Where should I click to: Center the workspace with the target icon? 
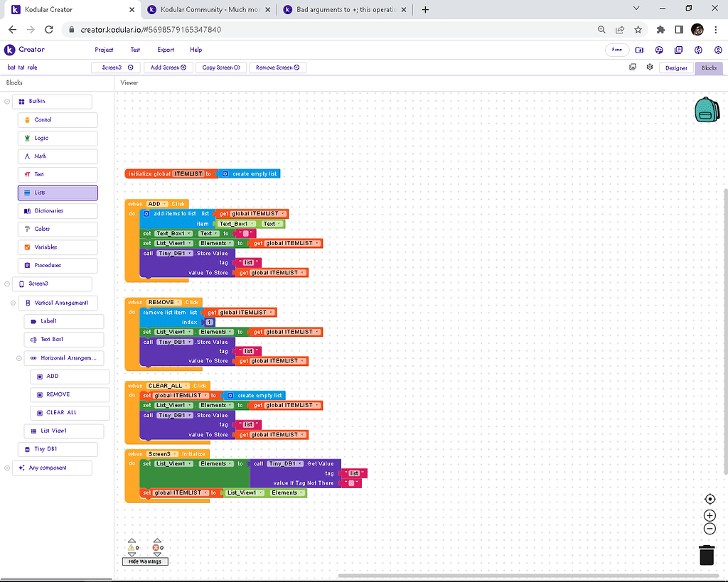coord(710,499)
